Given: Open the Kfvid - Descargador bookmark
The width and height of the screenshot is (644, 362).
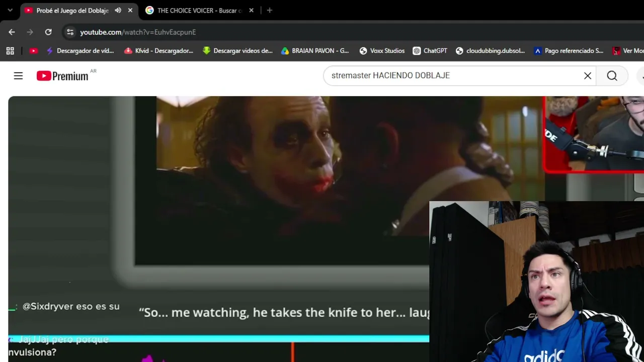Looking at the screenshot, I should (158, 51).
